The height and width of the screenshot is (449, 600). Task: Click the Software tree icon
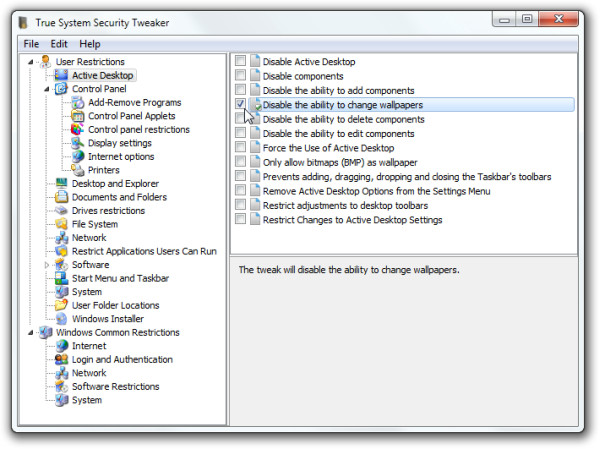click(61, 265)
